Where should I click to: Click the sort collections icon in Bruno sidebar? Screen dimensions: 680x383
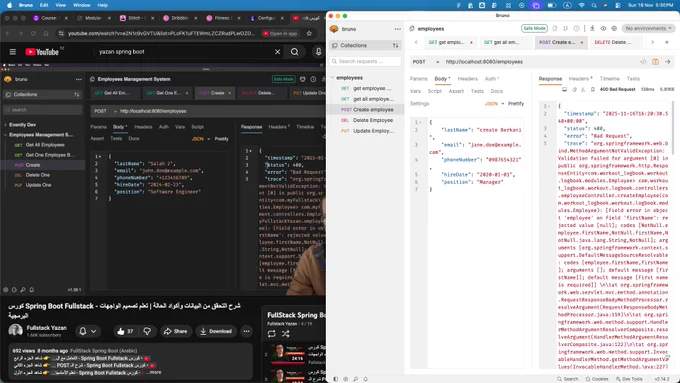click(x=396, y=45)
